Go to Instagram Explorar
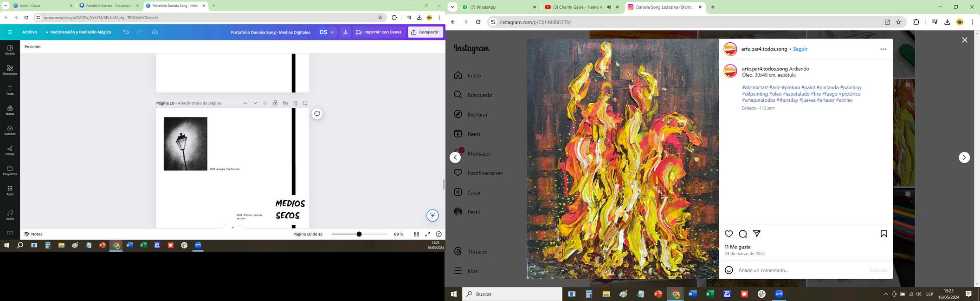 (x=471, y=114)
